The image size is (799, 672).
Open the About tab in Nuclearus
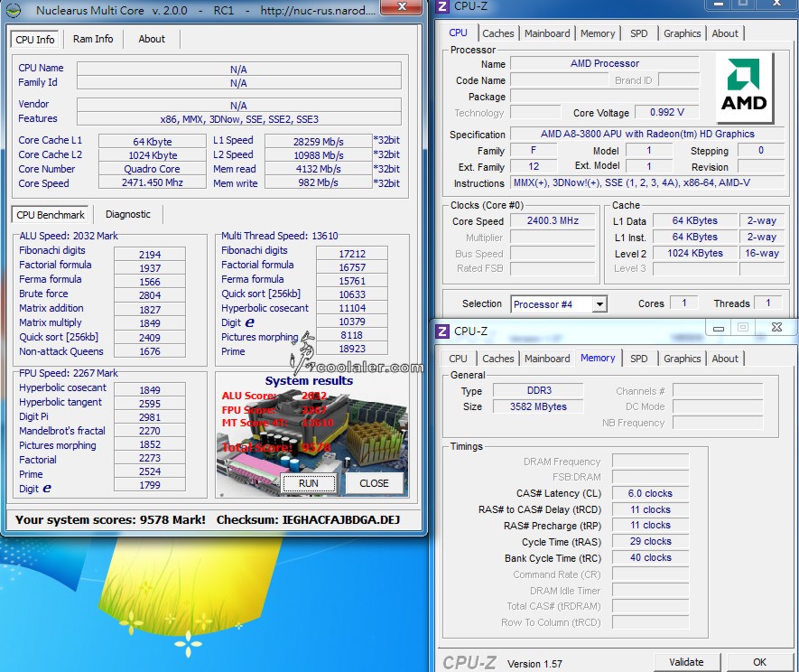[152, 39]
